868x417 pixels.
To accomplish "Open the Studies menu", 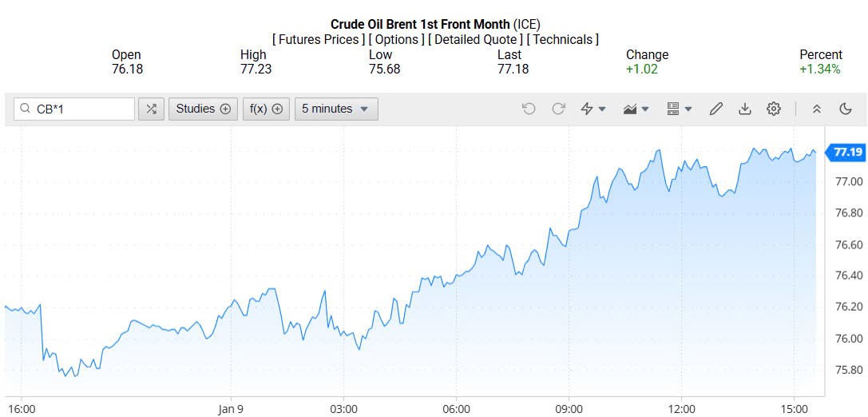I will pyautogui.click(x=203, y=109).
